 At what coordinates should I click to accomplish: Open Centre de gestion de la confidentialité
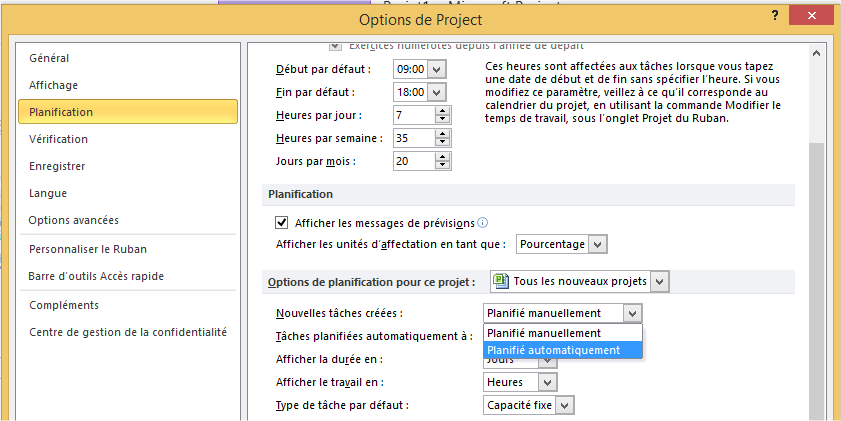[128, 332]
